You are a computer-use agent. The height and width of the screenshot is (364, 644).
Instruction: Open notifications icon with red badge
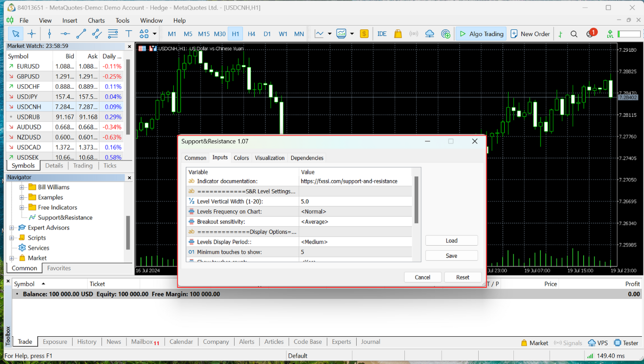591,34
